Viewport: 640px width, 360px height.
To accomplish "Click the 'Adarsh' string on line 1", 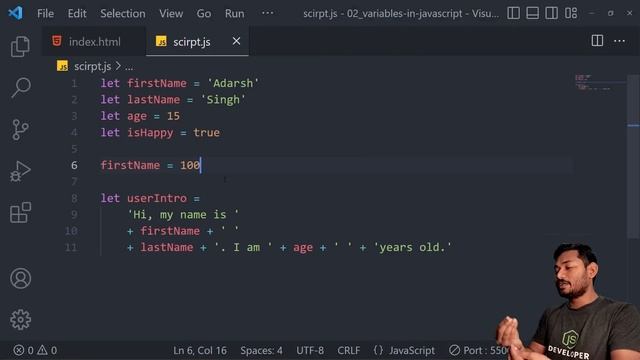I will (x=233, y=83).
